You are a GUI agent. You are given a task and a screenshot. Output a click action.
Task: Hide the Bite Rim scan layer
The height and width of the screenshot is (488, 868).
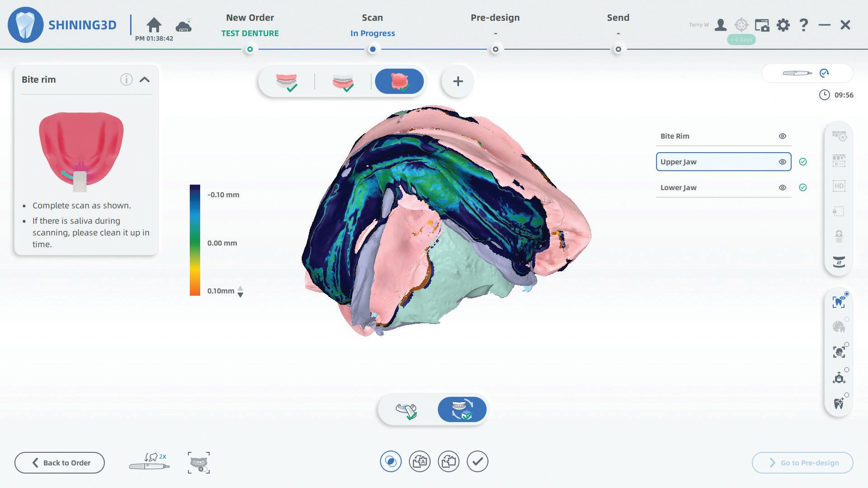tap(782, 136)
